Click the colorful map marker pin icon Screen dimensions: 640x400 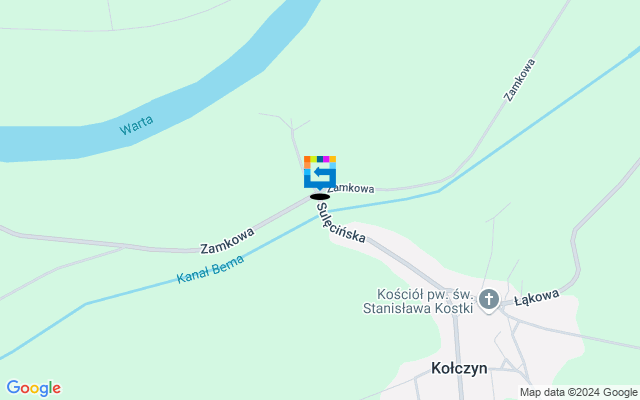tap(320, 173)
